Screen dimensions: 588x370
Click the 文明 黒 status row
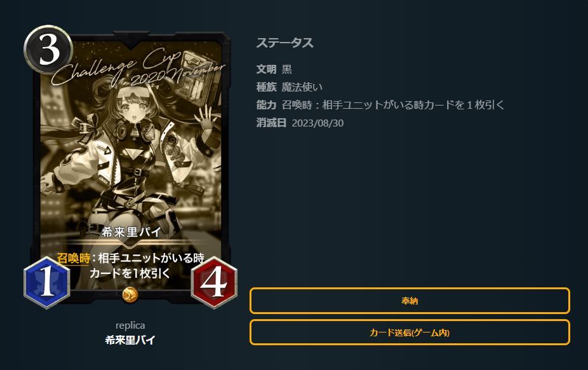coord(274,69)
